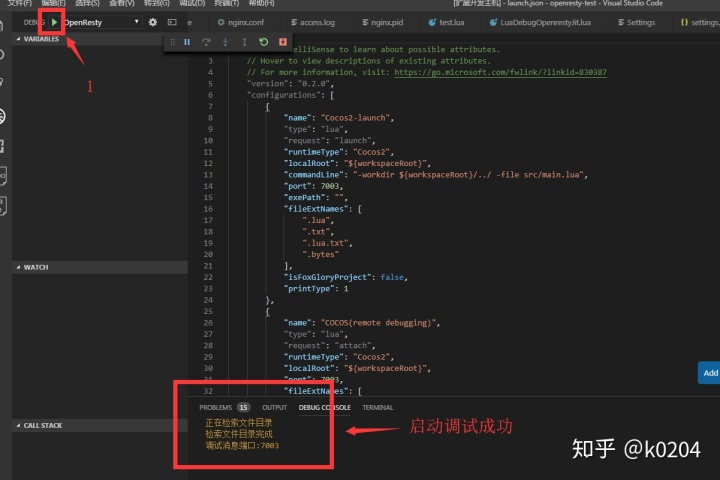The height and width of the screenshot is (480, 720).
Task: Open the 查看(V) menu
Action: (x=122, y=3)
